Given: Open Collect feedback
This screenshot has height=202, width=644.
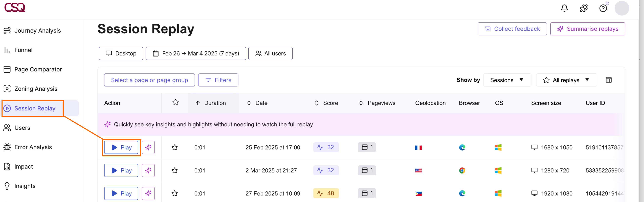Looking at the screenshot, I should pos(512,29).
